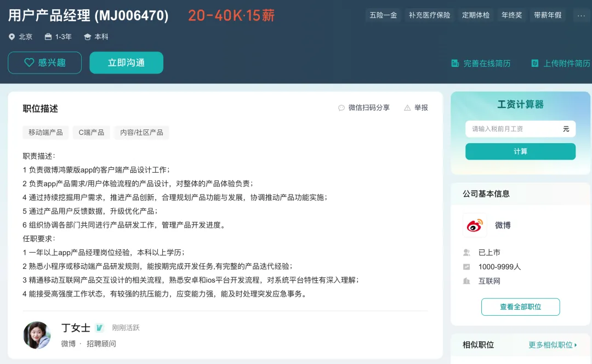Viewport: 592px width, 364px height.
Task: Click the 带薪年假 benefit tag
Action: point(548,15)
